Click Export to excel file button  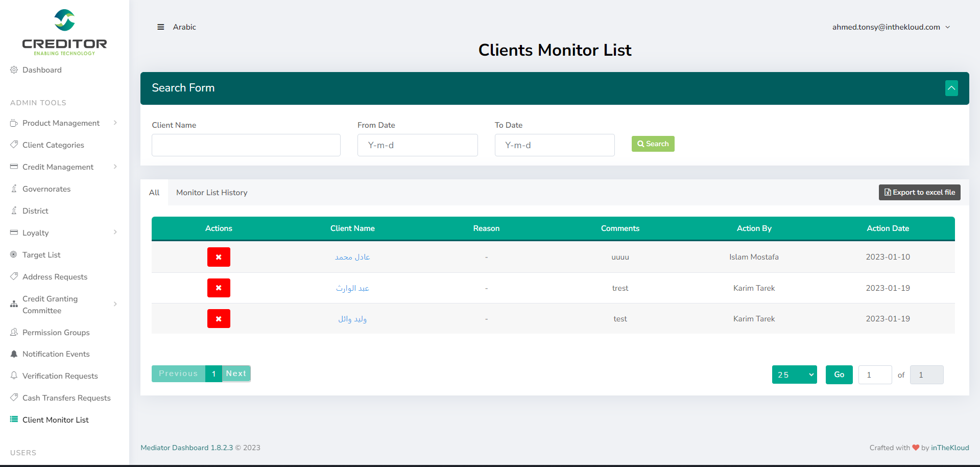tap(919, 193)
